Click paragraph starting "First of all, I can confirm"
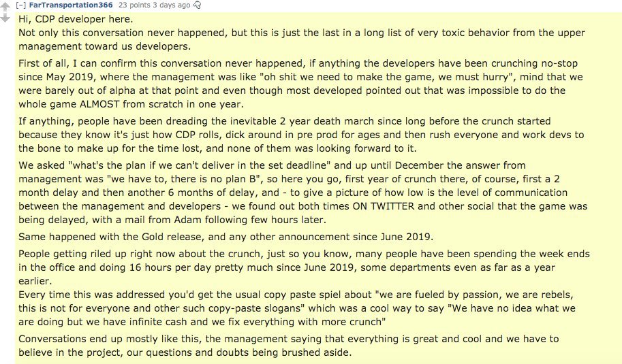Image resolution: width=622 pixels, height=364 pixels. tap(300, 84)
